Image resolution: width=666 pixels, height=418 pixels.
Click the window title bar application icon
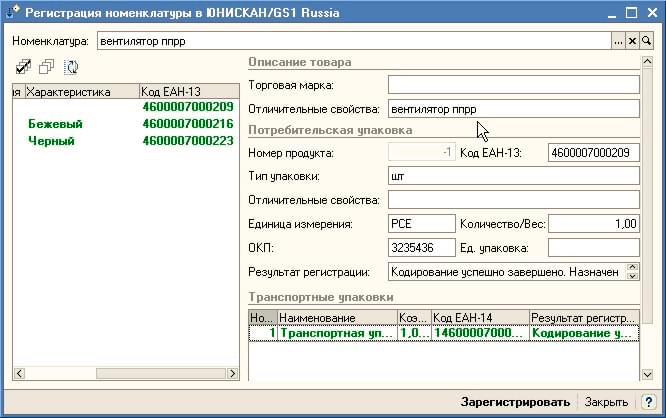(x=12, y=12)
